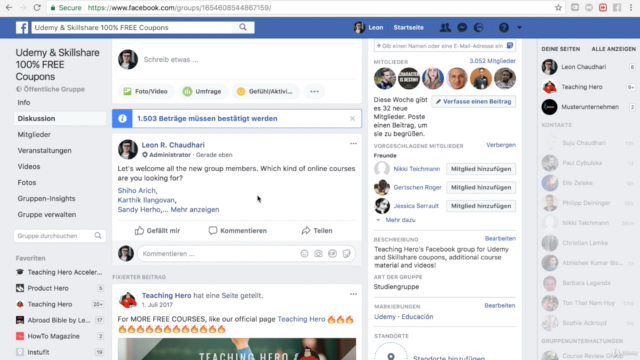Open Videos in group sidebar
Image resolution: width=640 pixels, height=360 pixels.
[x=29, y=167]
